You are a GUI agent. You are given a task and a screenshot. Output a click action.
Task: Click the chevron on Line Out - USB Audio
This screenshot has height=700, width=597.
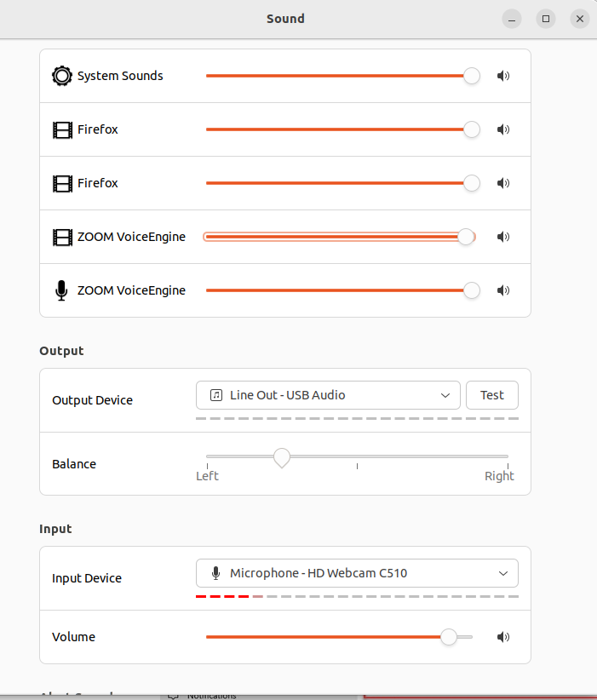(445, 395)
